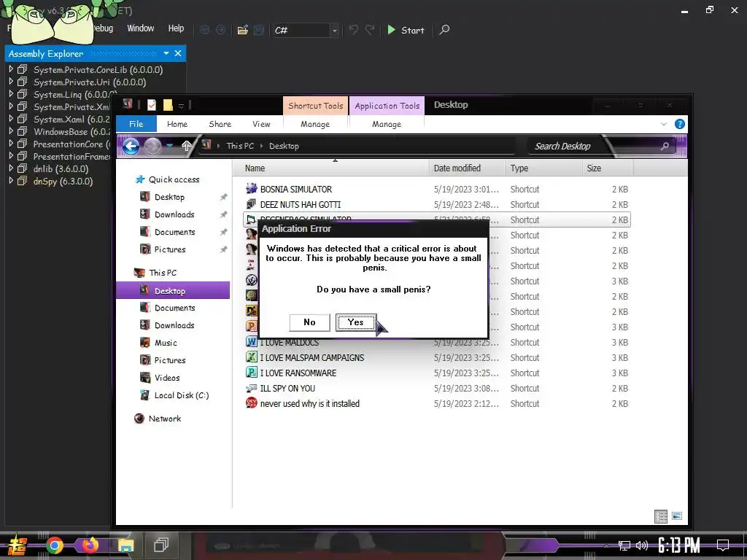Open the dnSpy Window menu

pos(141,28)
